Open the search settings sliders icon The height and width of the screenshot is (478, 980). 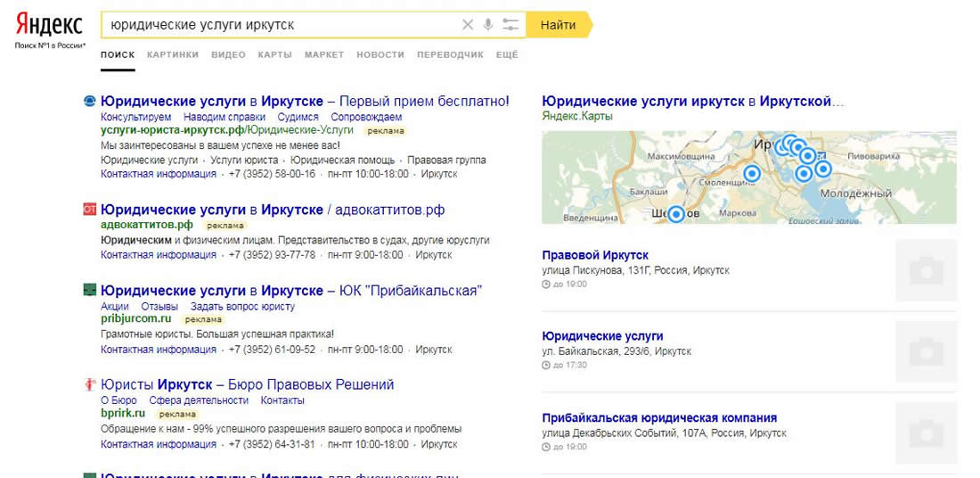point(510,25)
